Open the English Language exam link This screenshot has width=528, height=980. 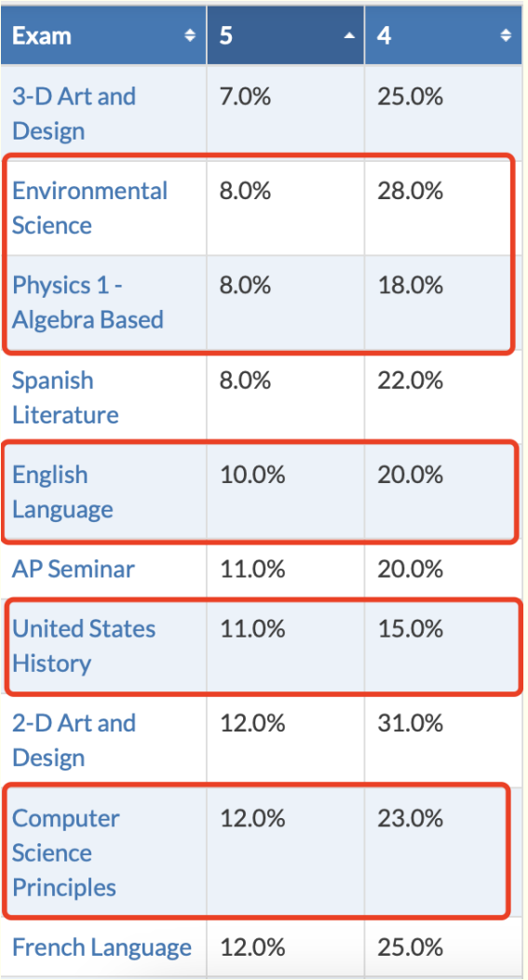pos(62,491)
